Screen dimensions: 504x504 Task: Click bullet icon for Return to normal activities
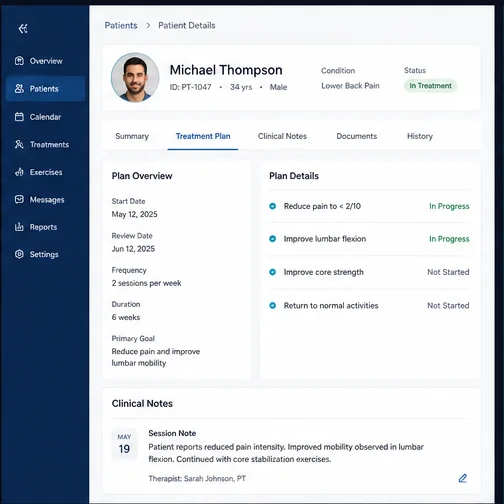[272, 305]
